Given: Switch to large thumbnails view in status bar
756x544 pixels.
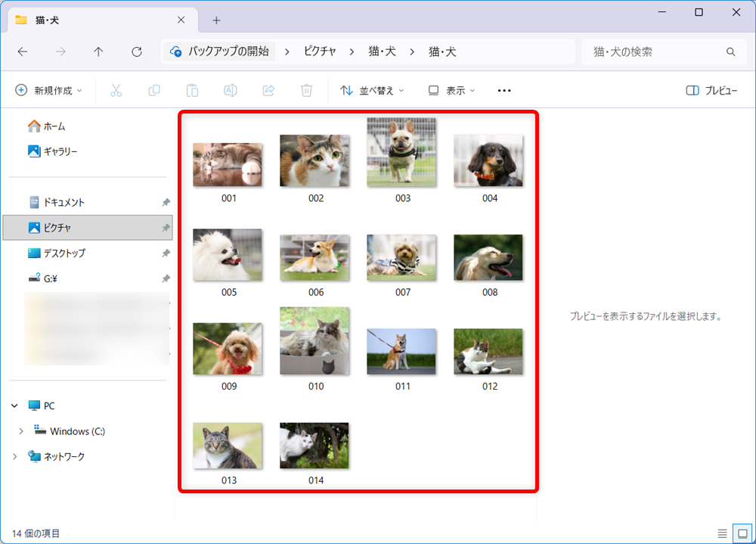Looking at the screenshot, I should coord(742,533).
